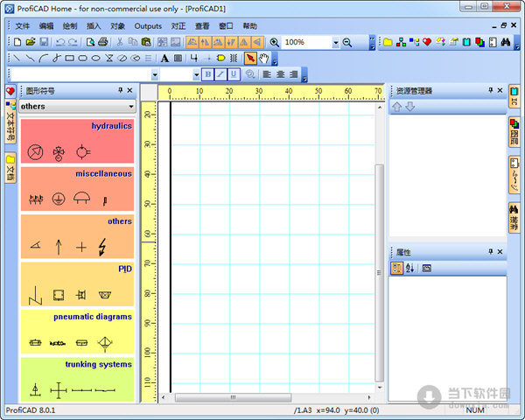Select the Hand pan tool
Viewport: 525px width, 420px height.
pos(264,59)
